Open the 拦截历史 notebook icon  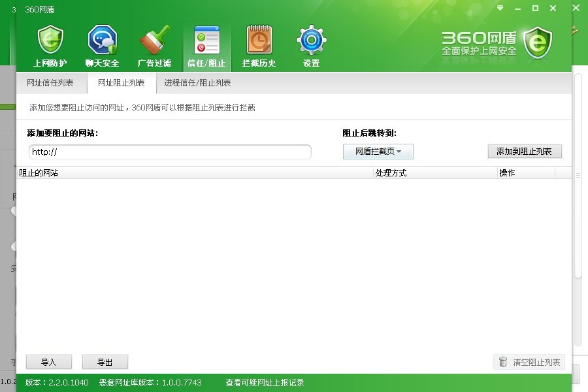pyautogui.click(x=259, y=40)
